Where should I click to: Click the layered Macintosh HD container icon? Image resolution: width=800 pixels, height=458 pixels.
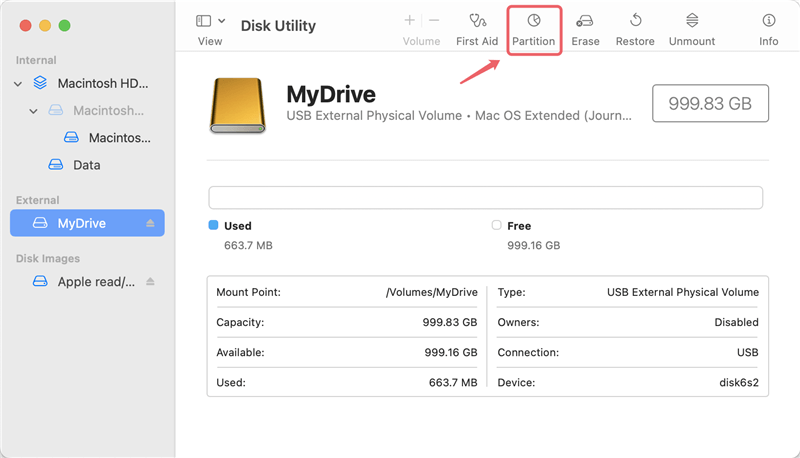[x=40, y=83]
